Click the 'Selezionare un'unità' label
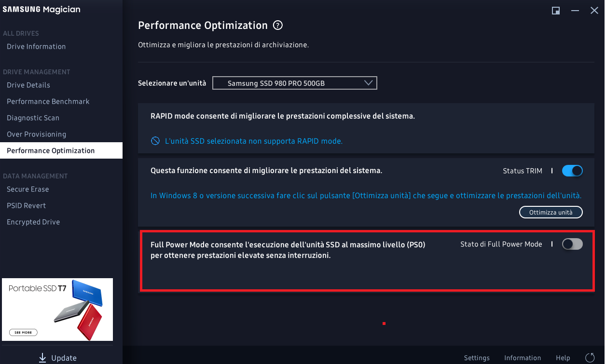This screenshot has width=606, height=364. [172, 83]
